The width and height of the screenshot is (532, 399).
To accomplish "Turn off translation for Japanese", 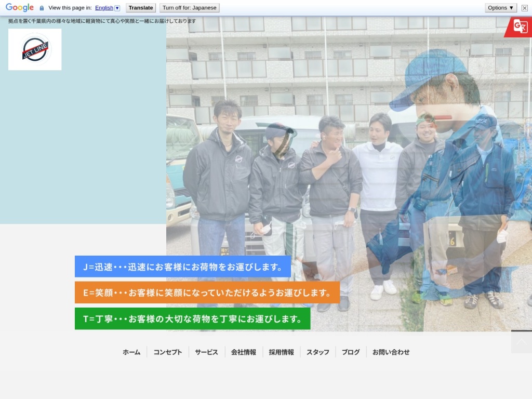I will click(190, 7).
